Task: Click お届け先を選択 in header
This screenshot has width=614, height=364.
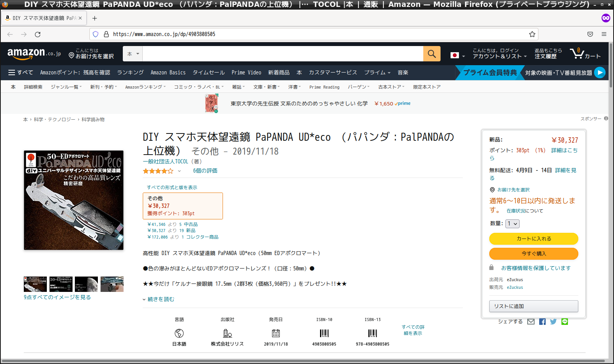Action: (x=91, y=54)
